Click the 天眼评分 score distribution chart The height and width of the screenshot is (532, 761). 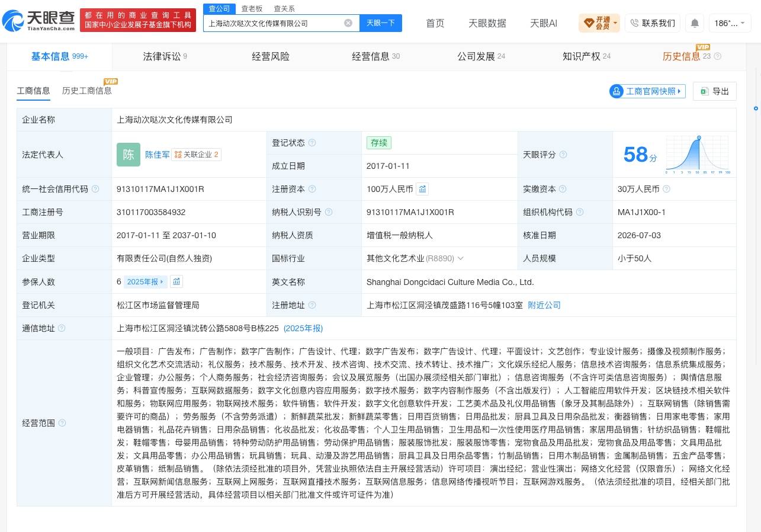tap(698, 155)
